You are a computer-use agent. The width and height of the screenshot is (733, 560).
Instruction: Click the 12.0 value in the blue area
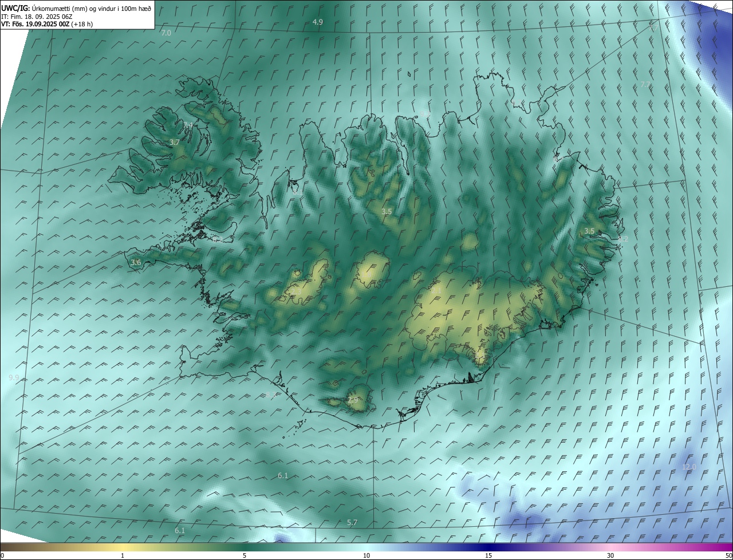click(689, 467)
